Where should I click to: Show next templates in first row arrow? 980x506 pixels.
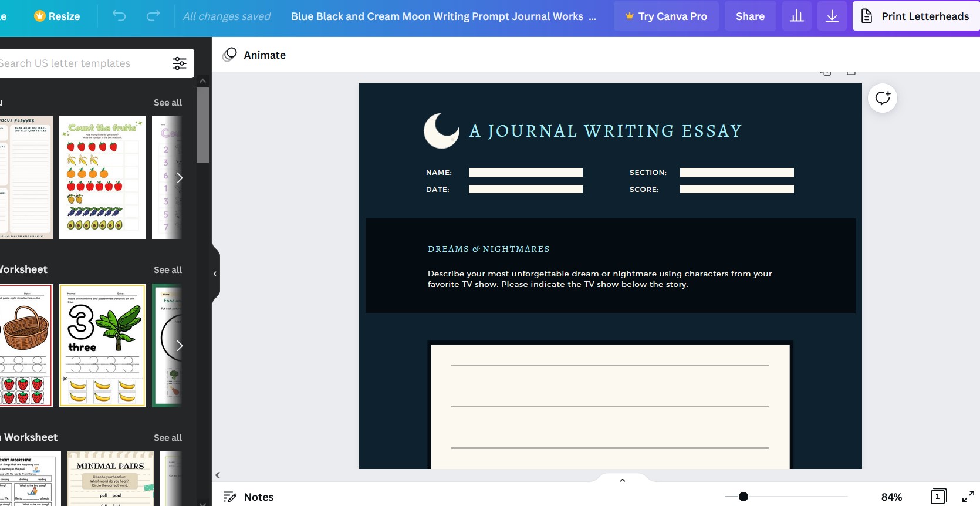pyautogui.click(x=180, y=177)
